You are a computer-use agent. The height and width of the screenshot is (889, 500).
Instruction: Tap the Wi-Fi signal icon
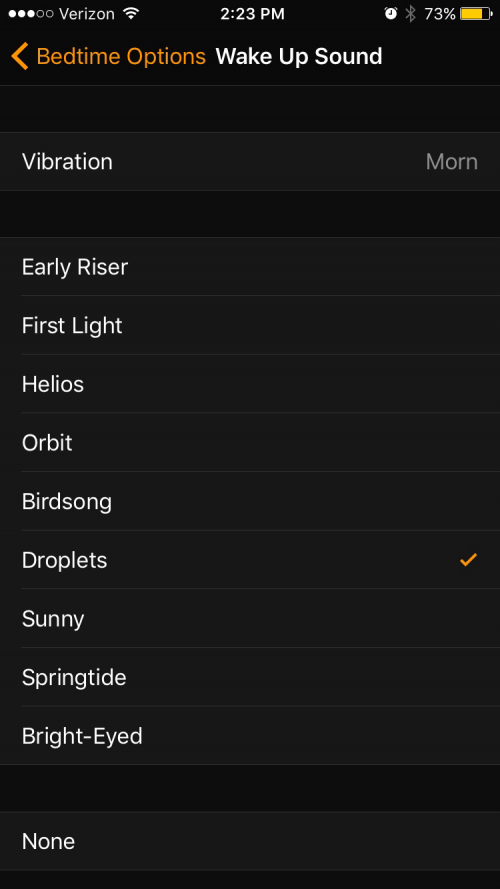pos(131,14)
